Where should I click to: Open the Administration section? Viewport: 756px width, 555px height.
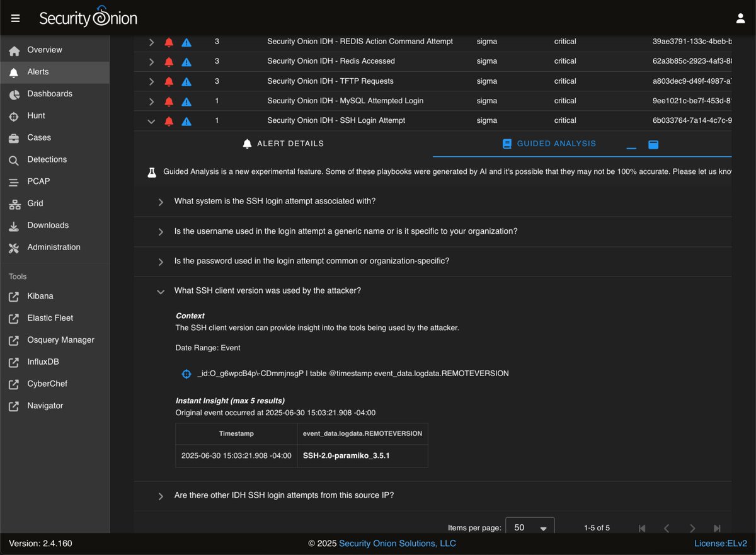[x=55, y=247]
